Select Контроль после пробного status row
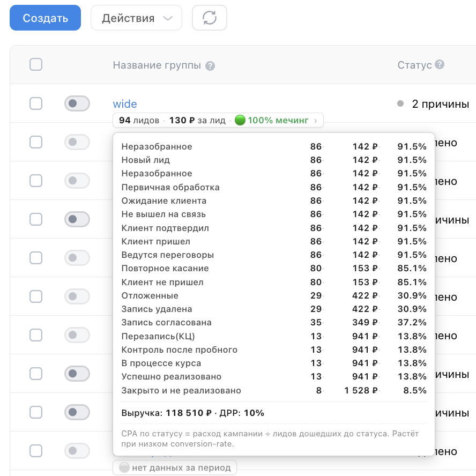Screen dimensions: 476x476 click(x=274, y=349)
